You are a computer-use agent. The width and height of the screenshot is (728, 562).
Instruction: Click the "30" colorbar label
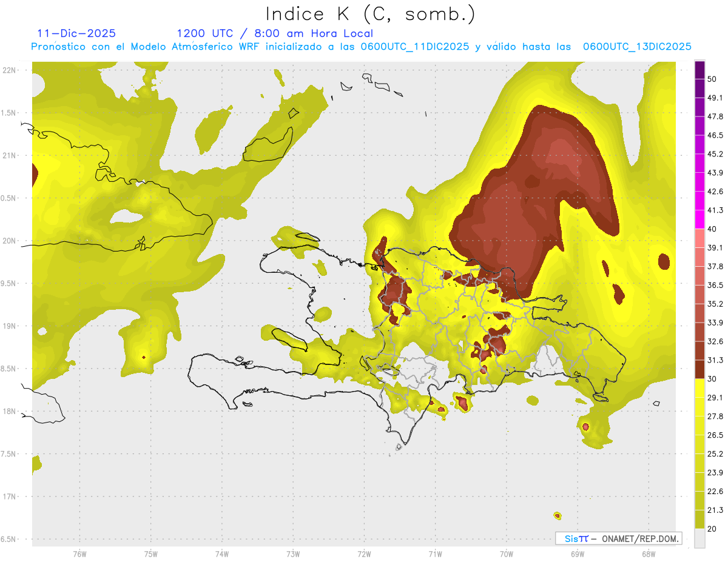click(712, 379)
